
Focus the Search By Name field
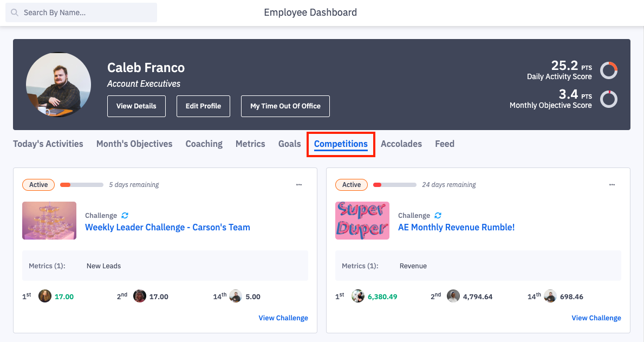coord(87,12)
